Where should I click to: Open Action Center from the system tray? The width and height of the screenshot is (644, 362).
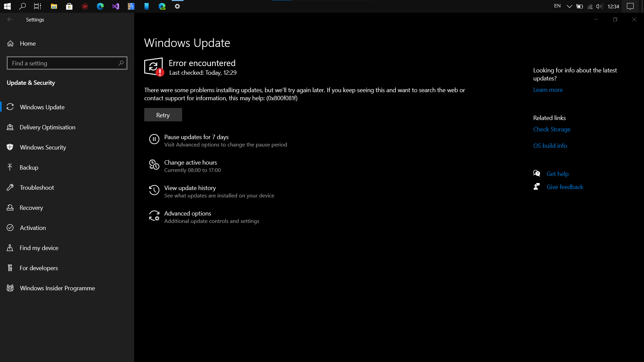(631, 6)
